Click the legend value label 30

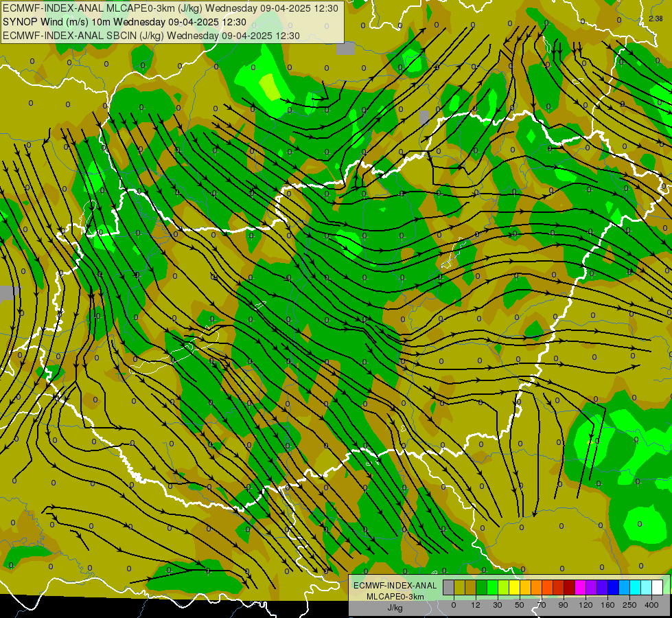click(x=498, y=606)
